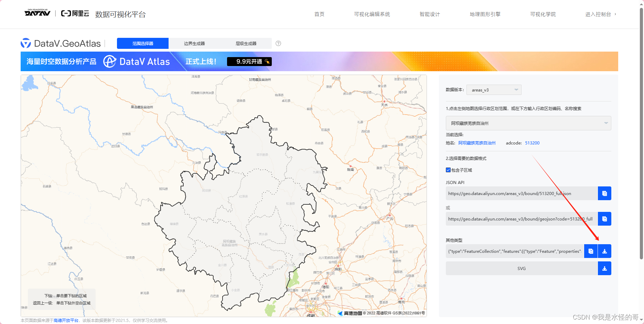Open the 高德开放平台 link

(66, 320)
